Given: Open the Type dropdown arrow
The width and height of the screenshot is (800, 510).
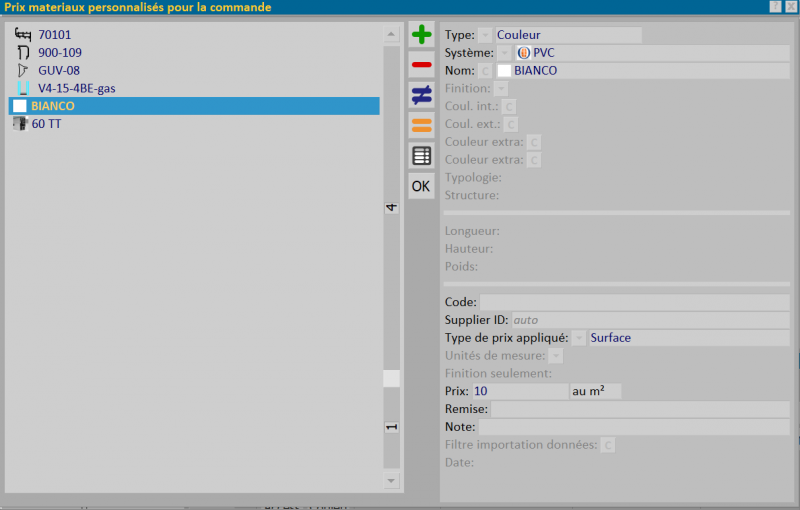Looking at the screenshot, I should click(x=486, y=35).
